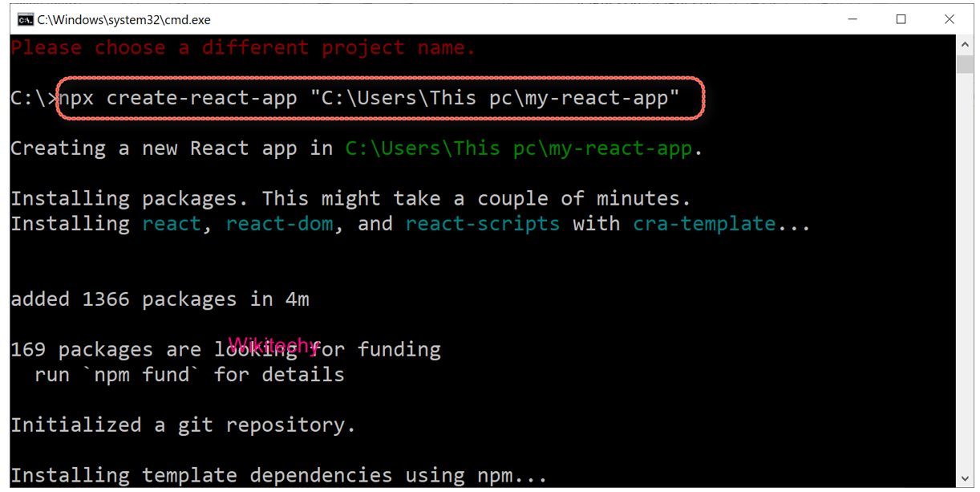Click the scrollbar up arrow
This screenshot has width=980, height=492.
tap(965, 44)
